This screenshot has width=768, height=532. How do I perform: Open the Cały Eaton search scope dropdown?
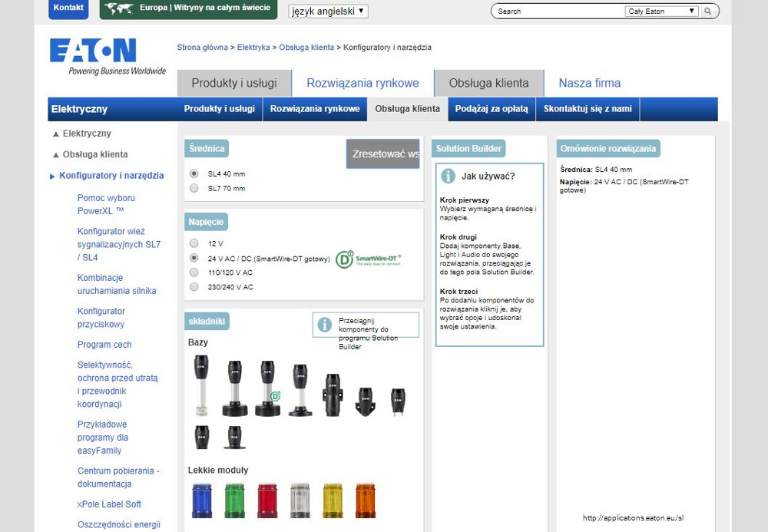[x=661, y=12]
